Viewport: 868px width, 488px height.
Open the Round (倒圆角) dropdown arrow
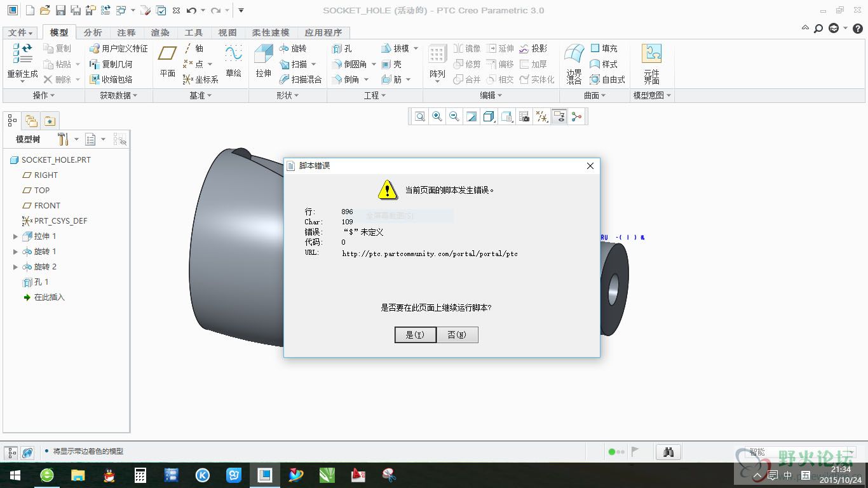coord(374,64)
